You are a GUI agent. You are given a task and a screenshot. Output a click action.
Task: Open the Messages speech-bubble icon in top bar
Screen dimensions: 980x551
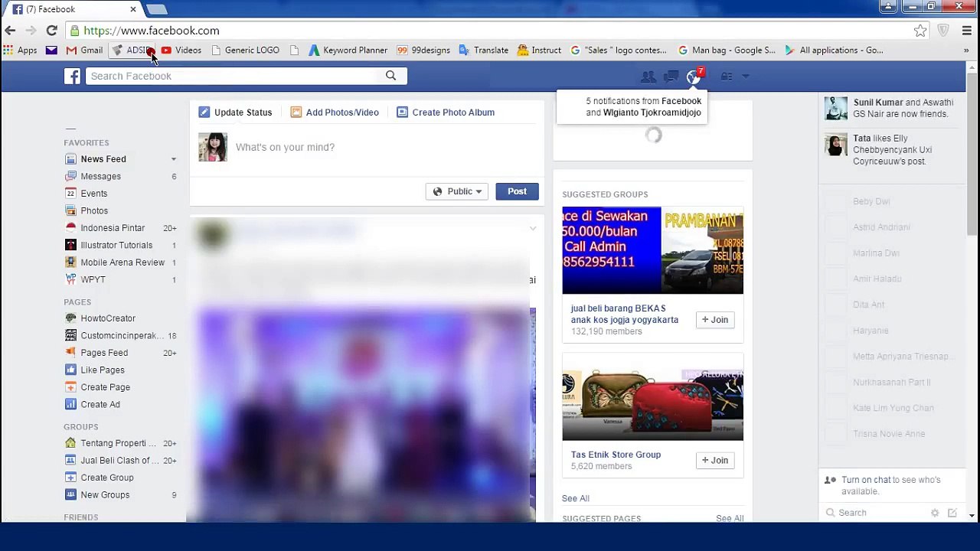[671, 77]
